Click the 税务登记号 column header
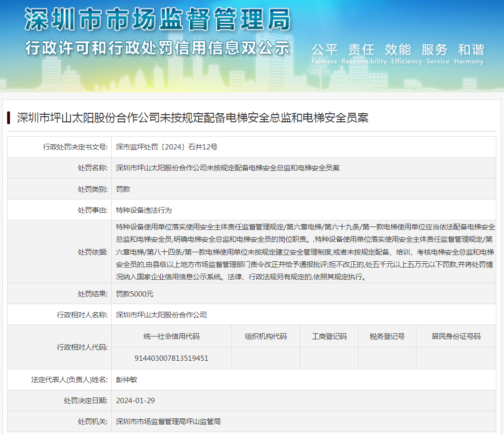This screenshot has width=504, height=435. 387,336
